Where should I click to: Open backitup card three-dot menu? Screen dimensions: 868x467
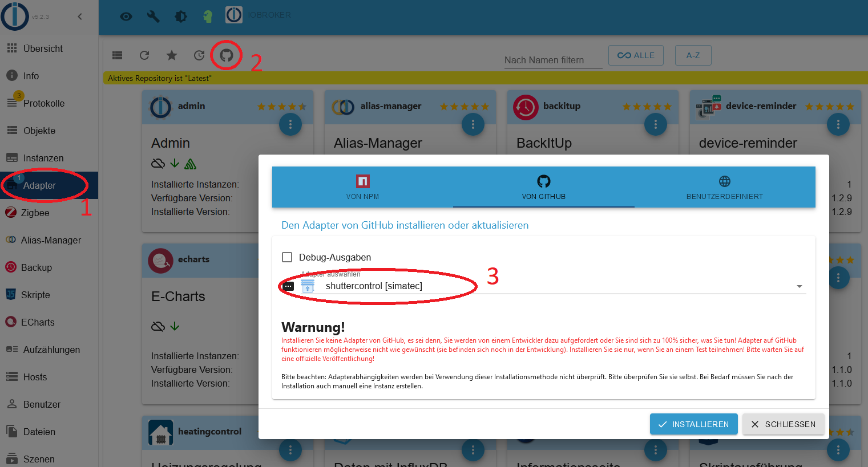pyautogui.click(x=656, y=124)
